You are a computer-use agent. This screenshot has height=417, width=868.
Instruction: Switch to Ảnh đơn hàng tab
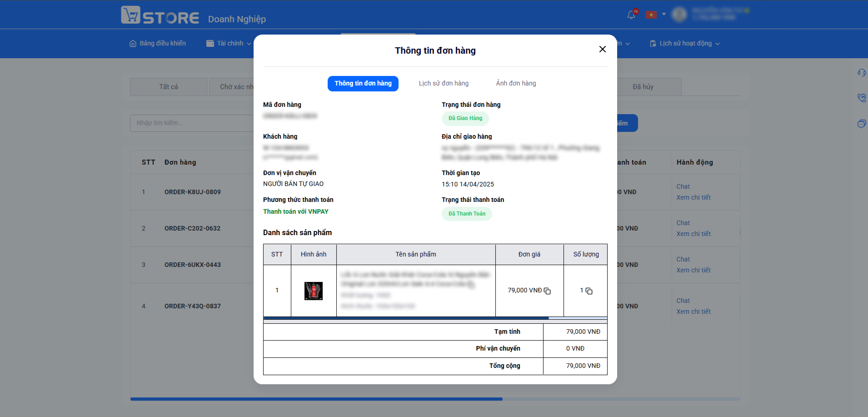[x=516, y=83]
